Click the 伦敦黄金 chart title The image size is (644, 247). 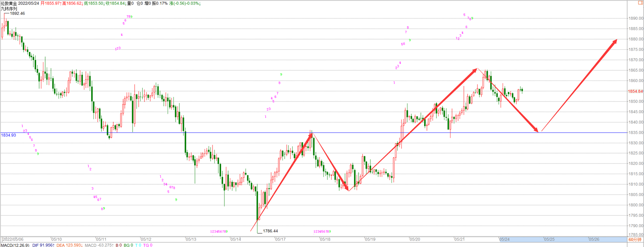point(9,3)
